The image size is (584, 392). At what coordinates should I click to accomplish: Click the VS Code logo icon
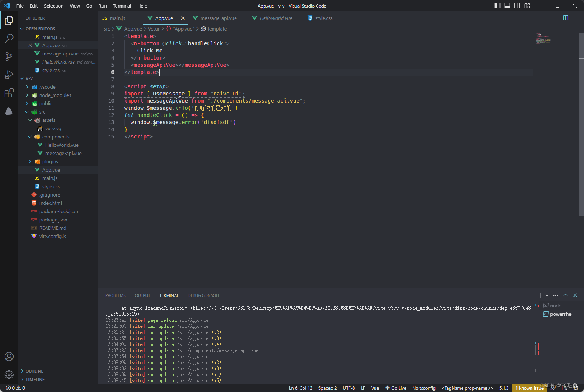click(x=7, y=6)
